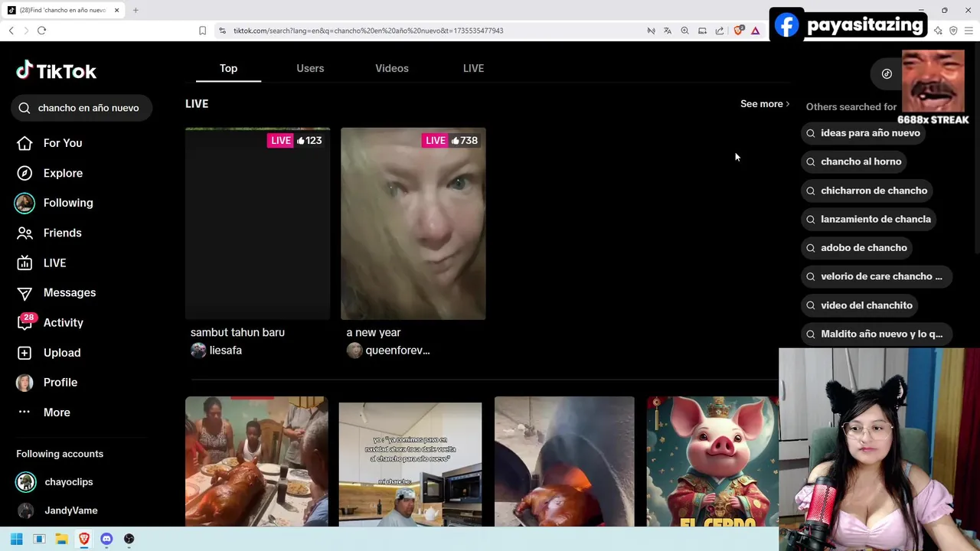980x551 pixels.
Task: Reload the page with the refresh icon
Action: [41, 31]
